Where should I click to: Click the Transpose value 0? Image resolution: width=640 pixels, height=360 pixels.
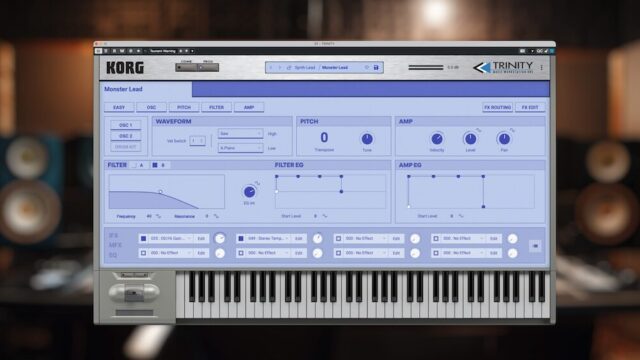324,138
